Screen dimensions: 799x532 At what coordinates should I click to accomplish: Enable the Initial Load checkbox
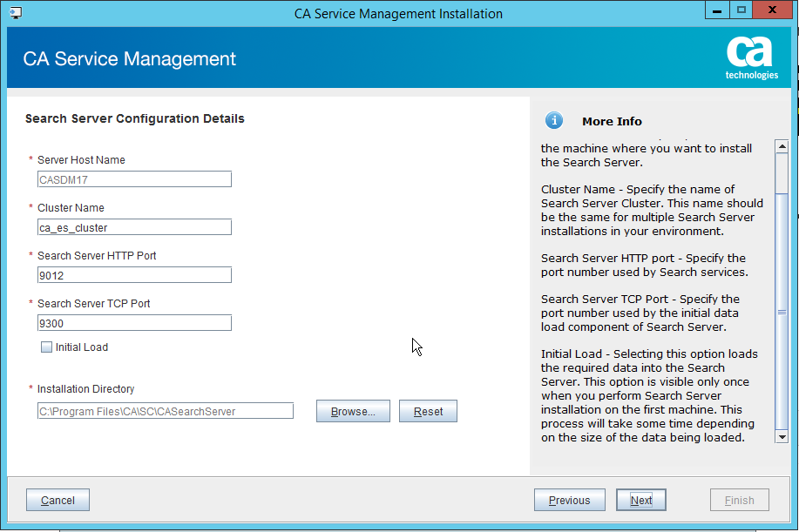(47, 347)
